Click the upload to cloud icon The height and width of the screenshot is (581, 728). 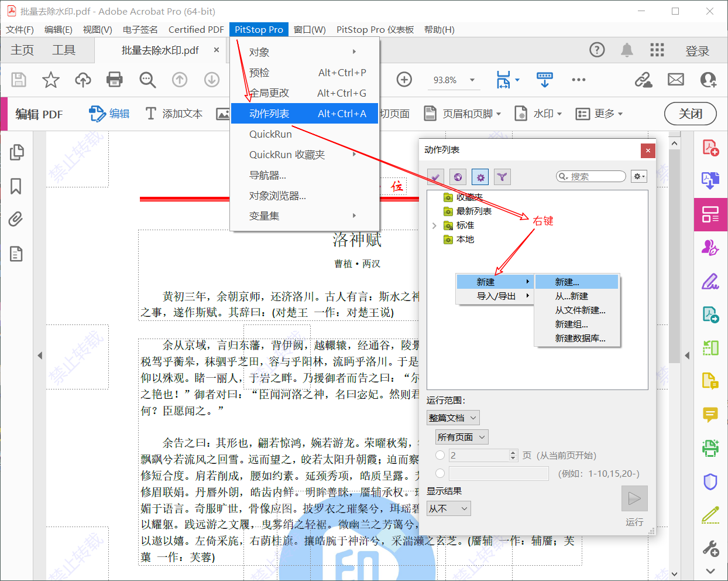(x=83, y=80)
